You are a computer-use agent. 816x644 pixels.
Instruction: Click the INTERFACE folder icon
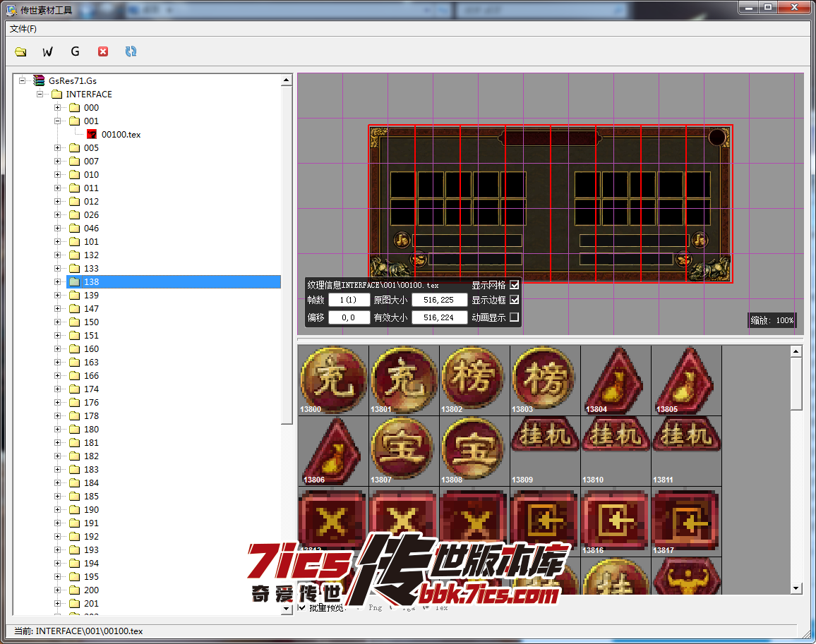pos(56,94)
